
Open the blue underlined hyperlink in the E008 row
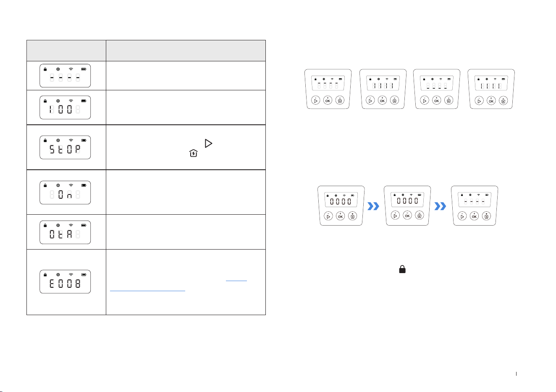pyautogui.click(x=178, y=285)
